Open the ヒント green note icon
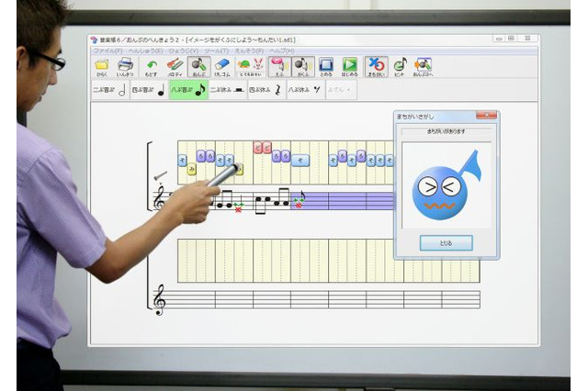588x391 pixels. tap(400, 67)
